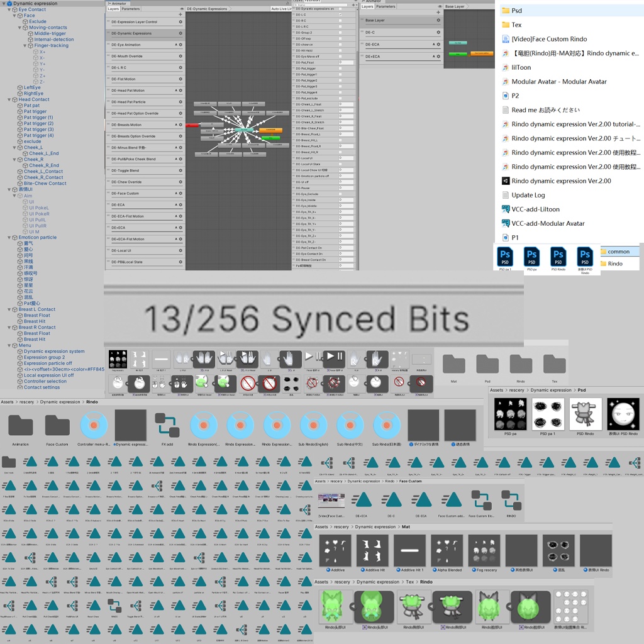
Task: Collapse the Breast L Contact hierarchy item
Action: tap(9, 309)
